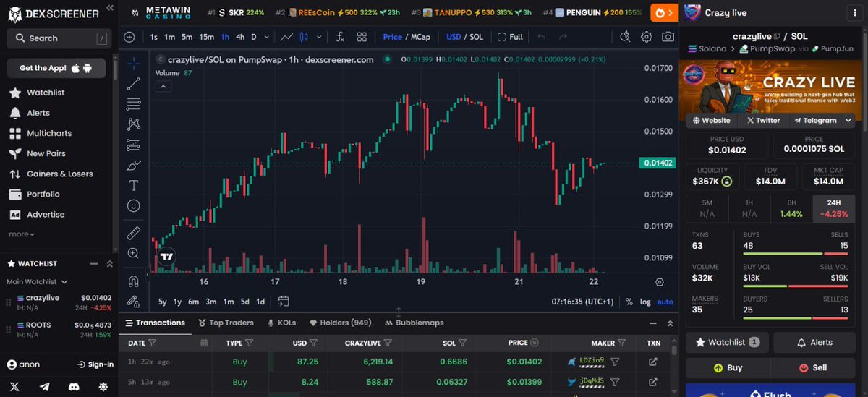The width and height of the screenshot is (868, 397).
Task: Open Gainers & Losers page
Action: [x=60, y=174]
